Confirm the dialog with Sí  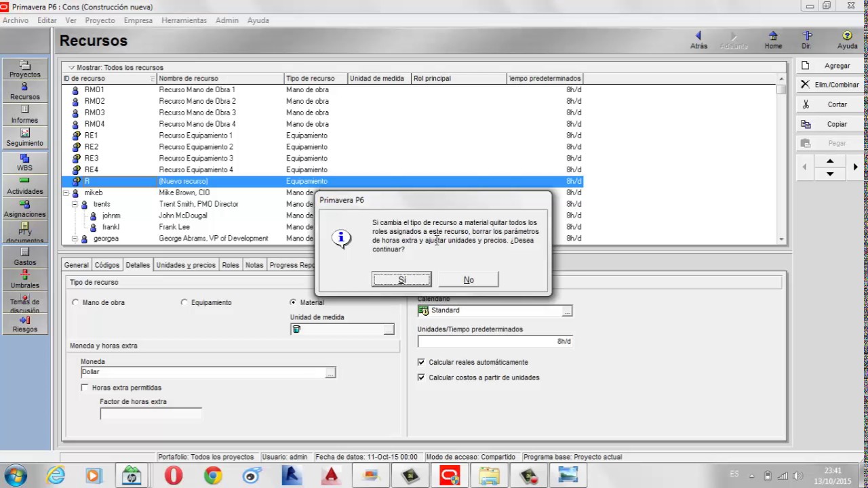tap(401, 280)
